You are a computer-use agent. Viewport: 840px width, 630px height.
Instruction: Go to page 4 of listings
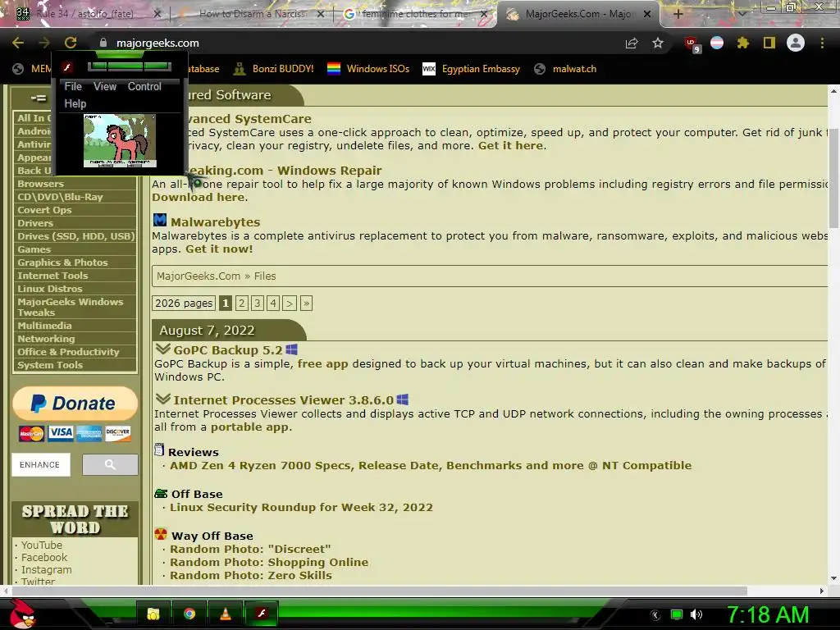pyautogui.click(x=273, y=304)
